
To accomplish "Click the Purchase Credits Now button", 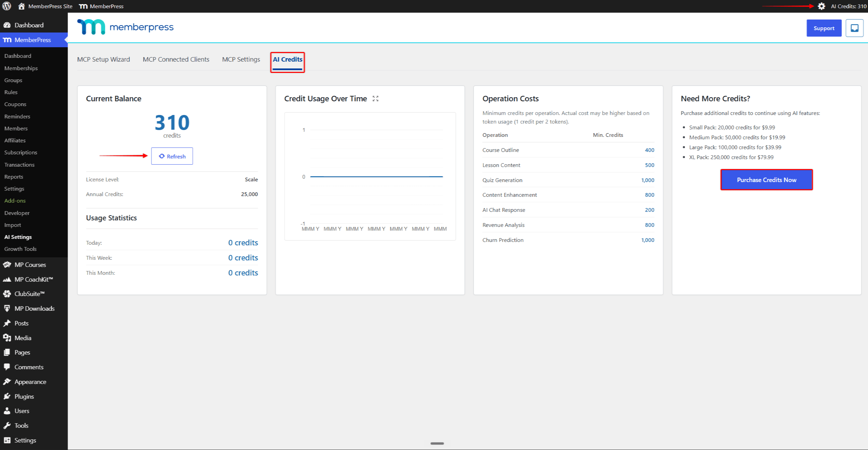I will pyautogui.click(x=766, y=180).
